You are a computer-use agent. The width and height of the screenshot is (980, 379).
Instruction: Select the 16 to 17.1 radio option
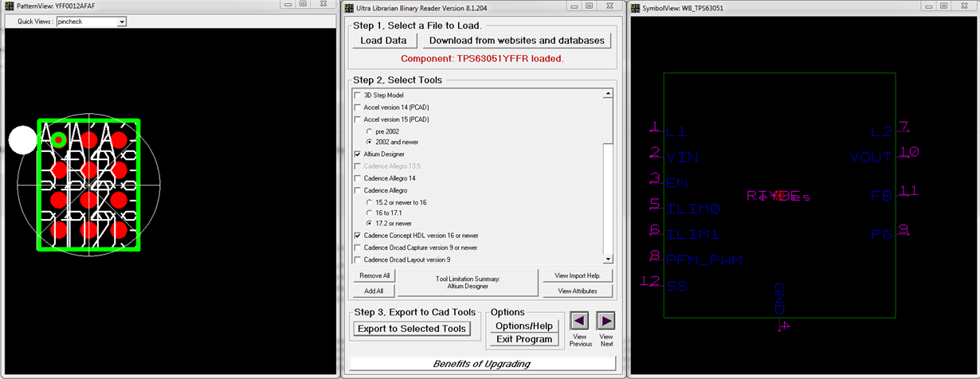369,213
